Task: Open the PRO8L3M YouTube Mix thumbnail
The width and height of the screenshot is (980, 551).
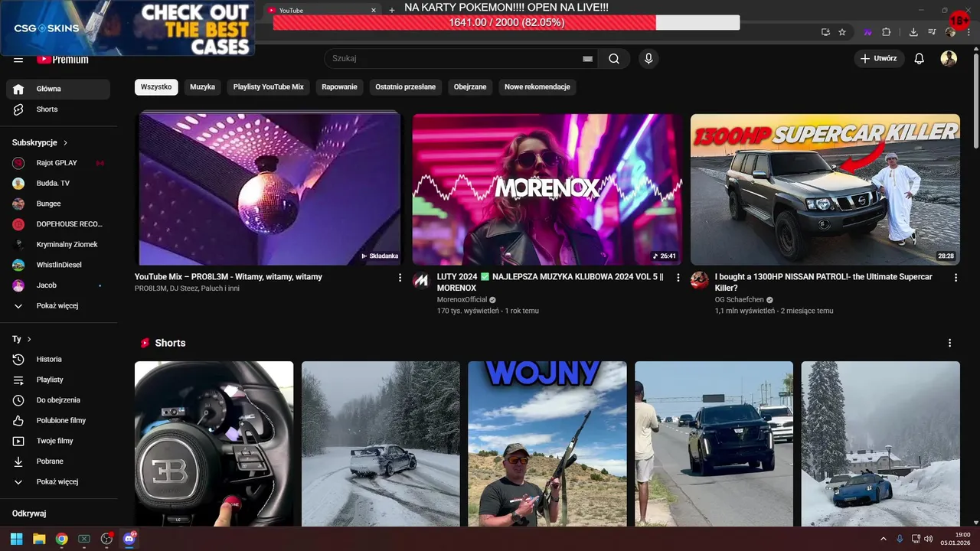Action: pyautogui.click(x=269, y=189)
